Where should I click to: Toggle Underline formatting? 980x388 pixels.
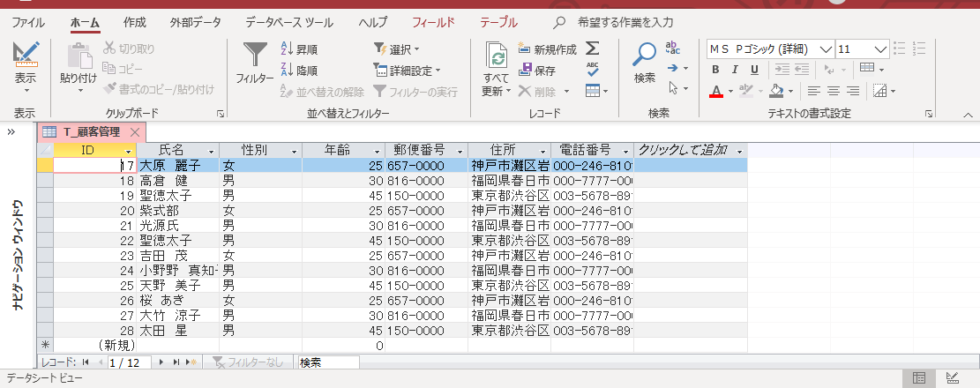click(754, 70)
